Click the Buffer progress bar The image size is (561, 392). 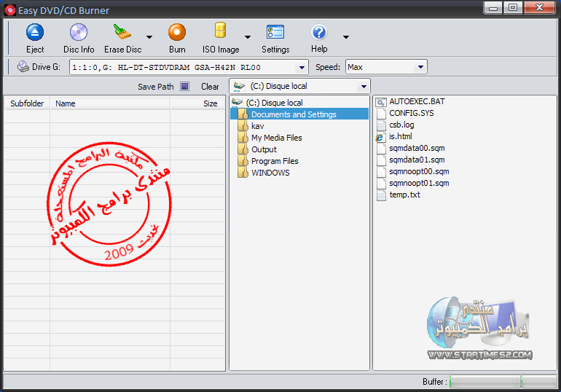coord(503,381)
